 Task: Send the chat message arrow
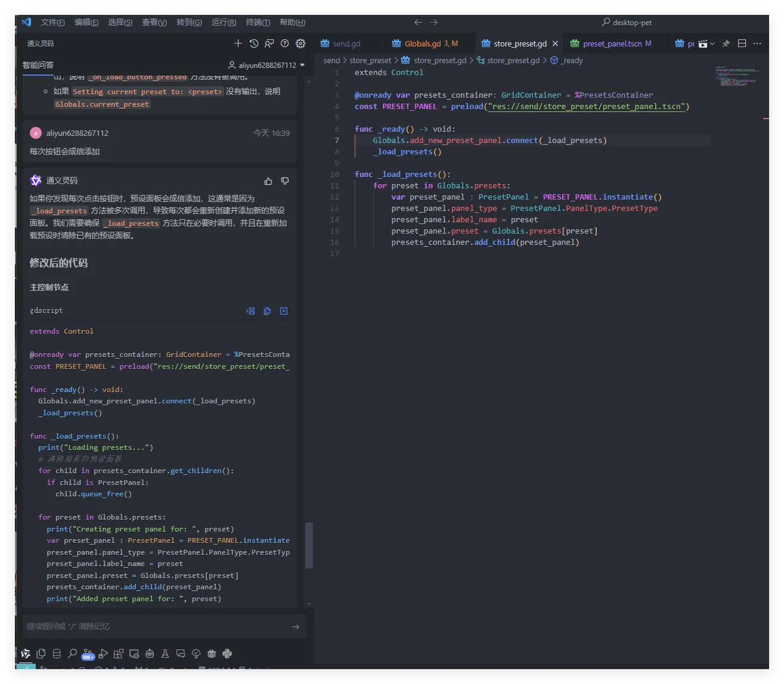click(x=296, y=627)
